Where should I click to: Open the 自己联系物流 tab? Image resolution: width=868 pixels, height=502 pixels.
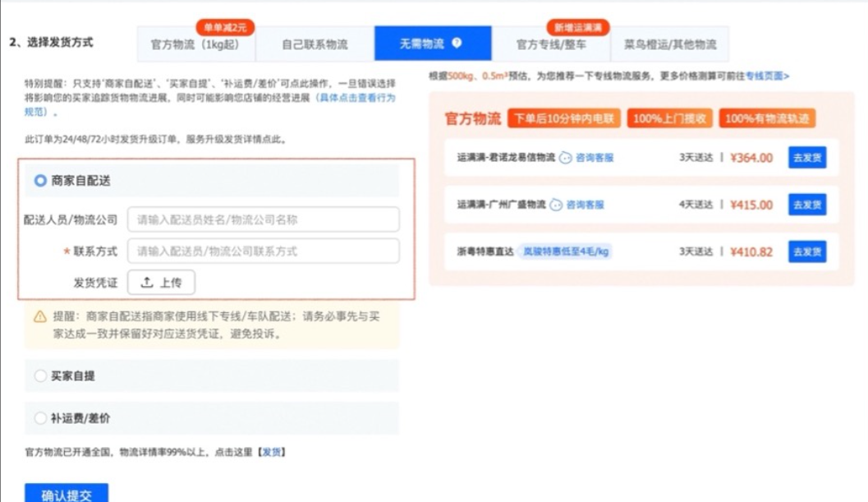[x=315, y=44]
